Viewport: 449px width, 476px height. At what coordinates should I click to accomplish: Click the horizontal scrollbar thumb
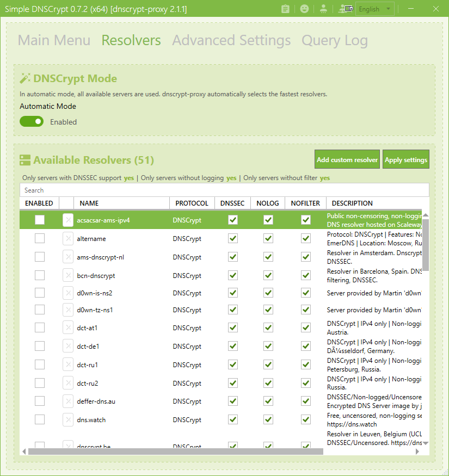coord(176,452)
